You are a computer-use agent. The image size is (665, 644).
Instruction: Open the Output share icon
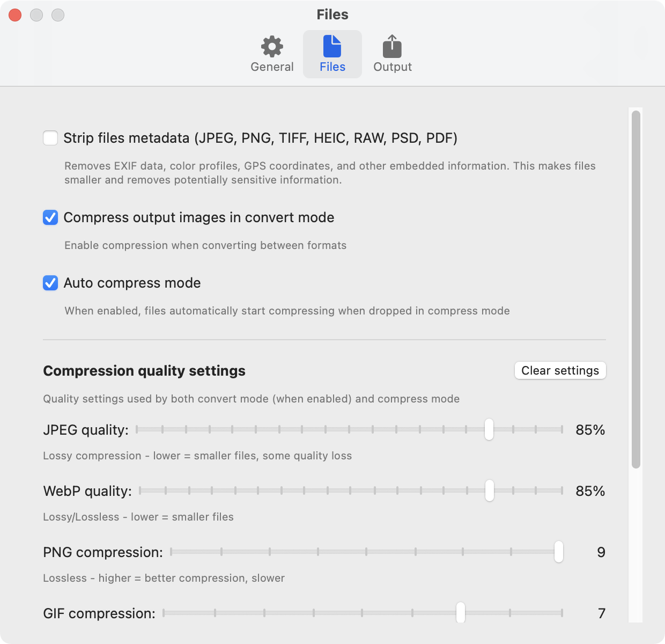[392, 47]
